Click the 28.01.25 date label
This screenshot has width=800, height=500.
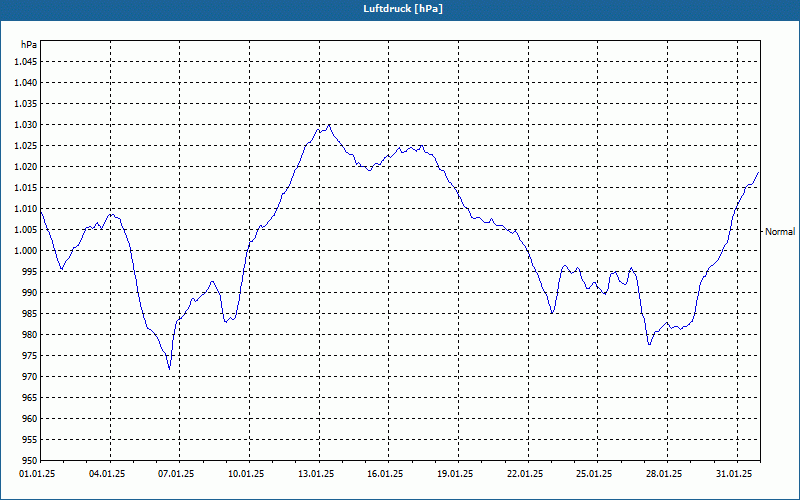pos(664,474)
